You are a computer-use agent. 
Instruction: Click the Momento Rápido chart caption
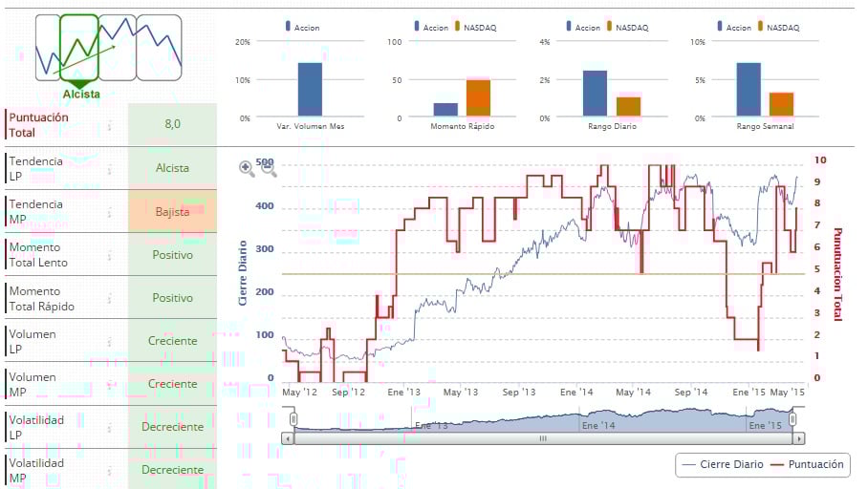[463, 126]
